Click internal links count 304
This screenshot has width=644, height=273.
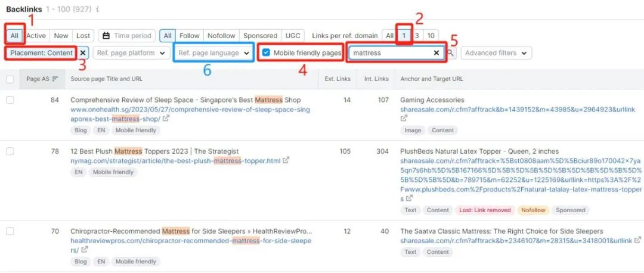point(382,151)
